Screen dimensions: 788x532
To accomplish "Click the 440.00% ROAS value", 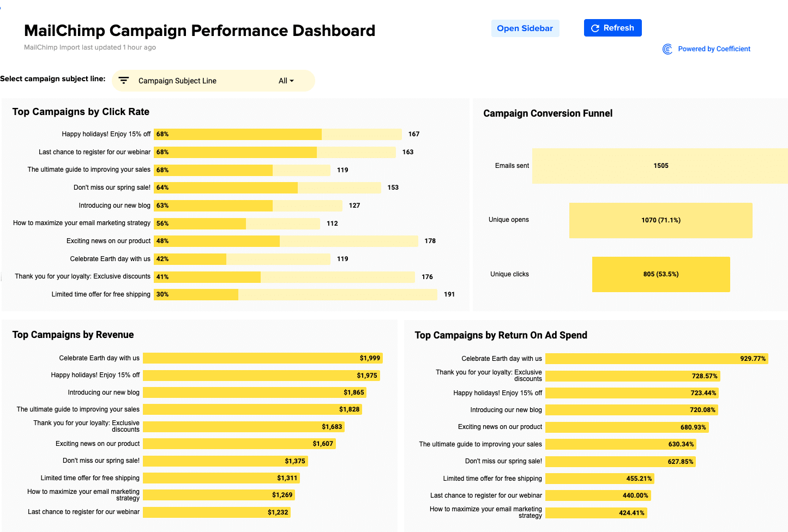I will (x=636, y=495).
